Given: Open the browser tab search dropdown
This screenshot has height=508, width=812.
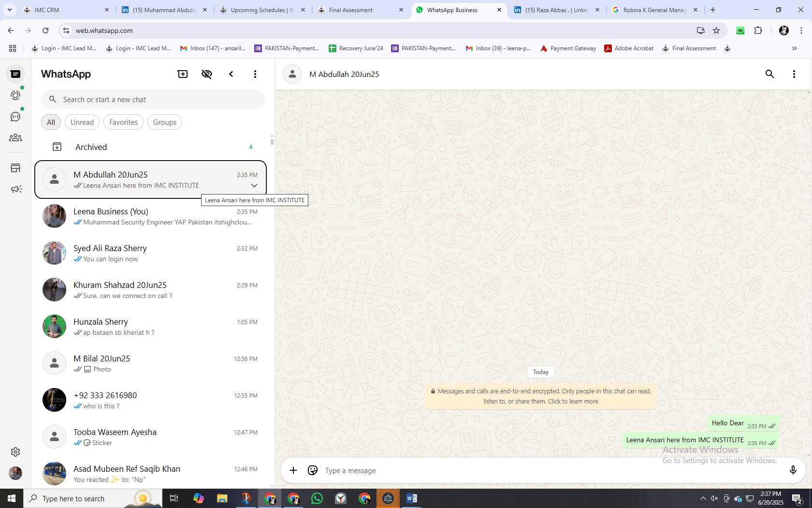Looking at the screenshot, I should (x=9, y=10).
